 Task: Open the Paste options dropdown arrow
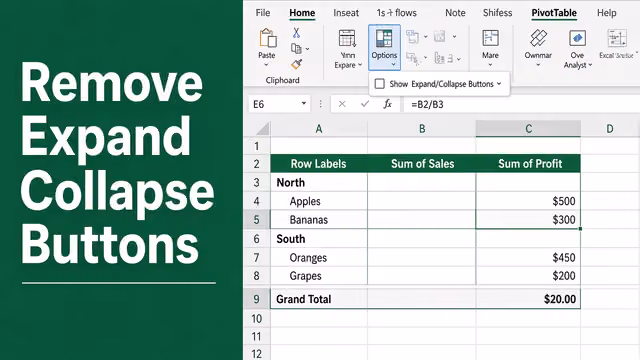(x=266, y=65)
